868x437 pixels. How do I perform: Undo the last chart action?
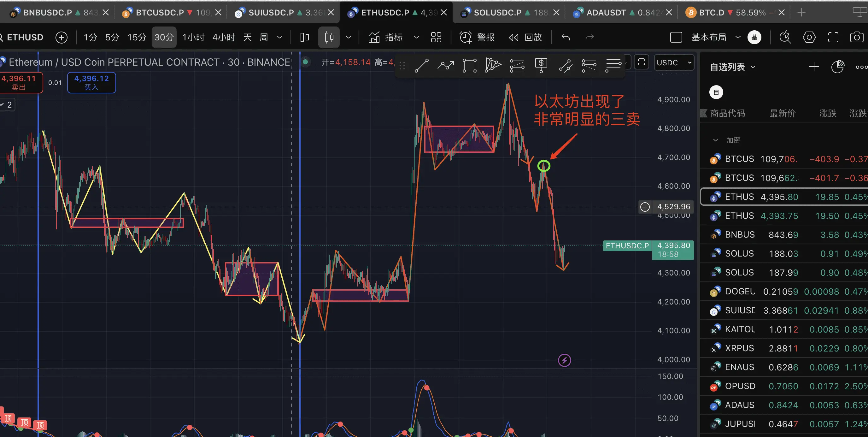566,37
